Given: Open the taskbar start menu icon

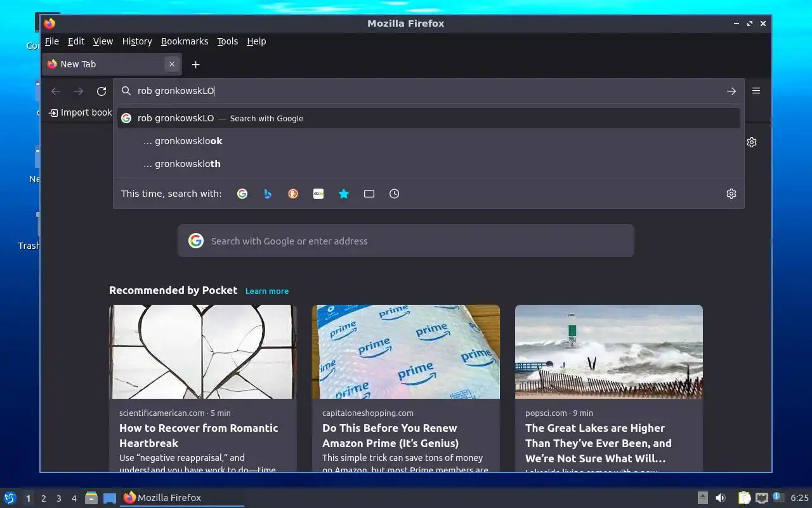Looking at the screenshot, I should pyautogui.click(x=10, y=498).
